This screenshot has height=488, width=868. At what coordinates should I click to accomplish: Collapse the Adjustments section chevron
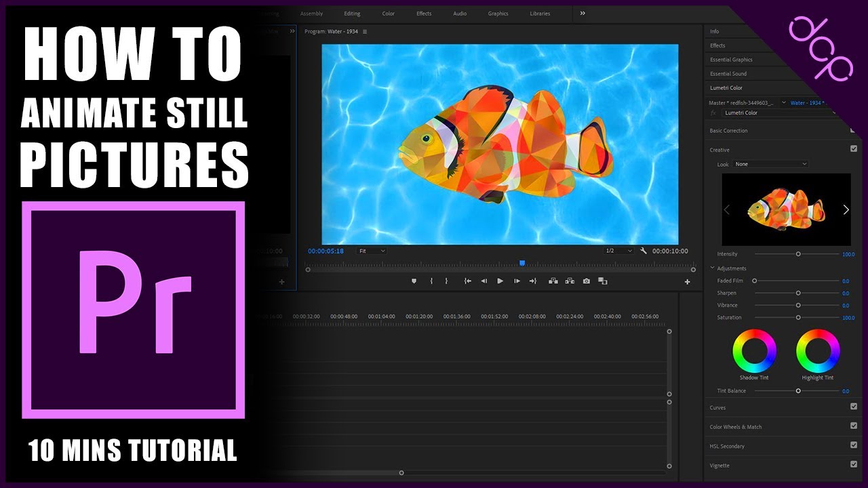[x=713, y=268]
